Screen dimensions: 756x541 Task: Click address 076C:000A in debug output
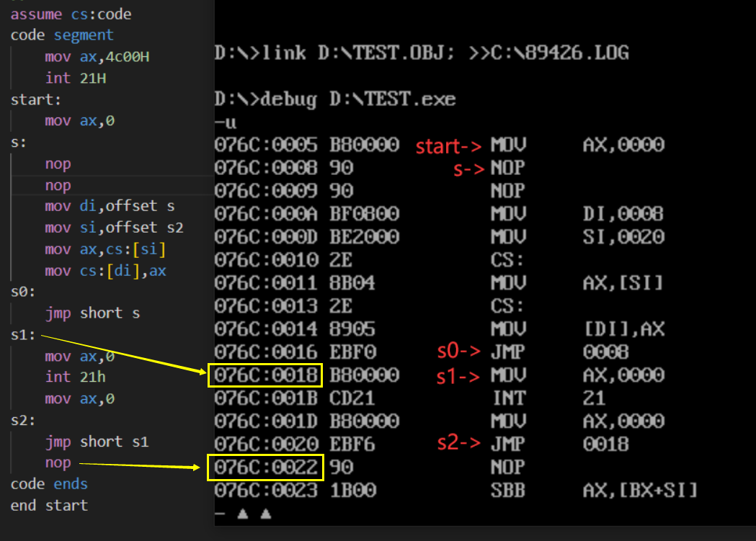pos(266,214)
